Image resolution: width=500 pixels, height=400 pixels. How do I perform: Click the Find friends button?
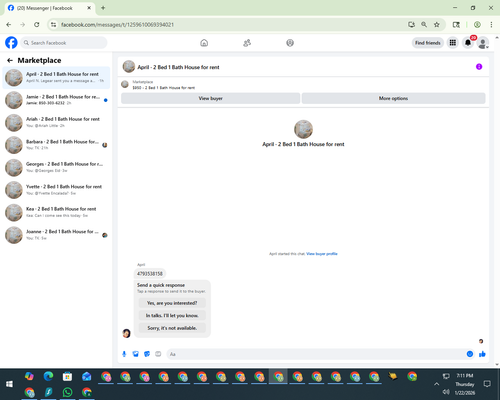pyautogui.click(x=428, y=43)
